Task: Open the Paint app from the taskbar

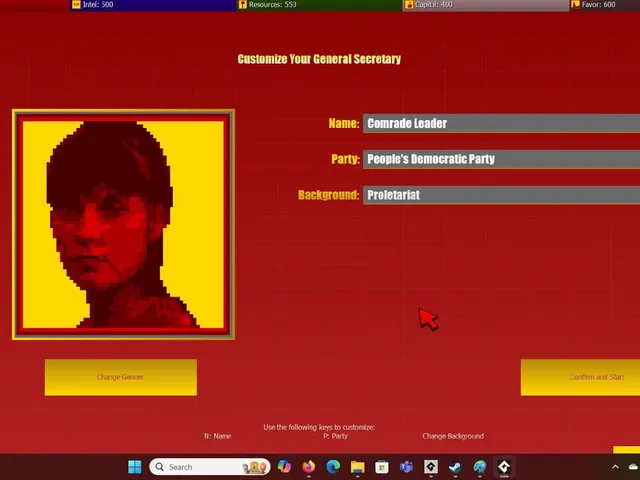Action: pos(480,466)
